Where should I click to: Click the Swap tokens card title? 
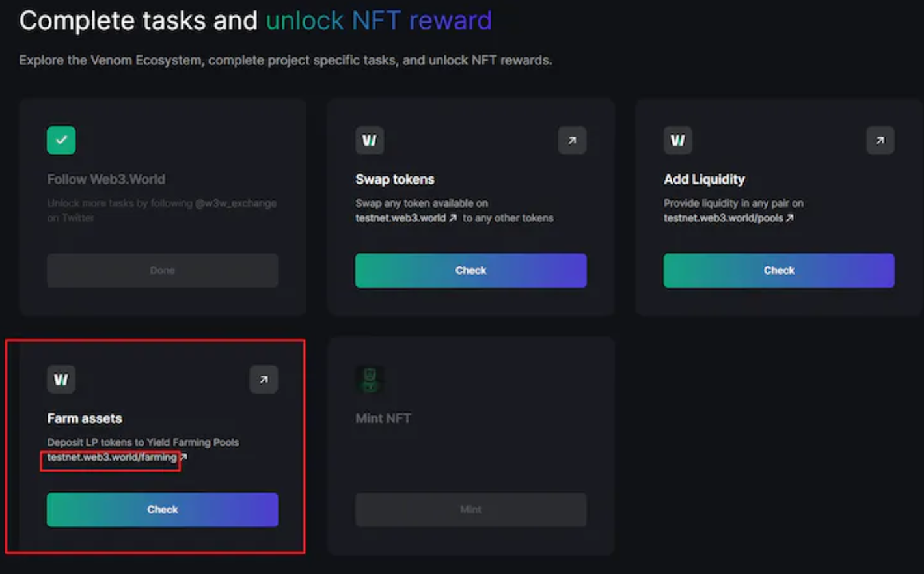click(x=395, y=179)
